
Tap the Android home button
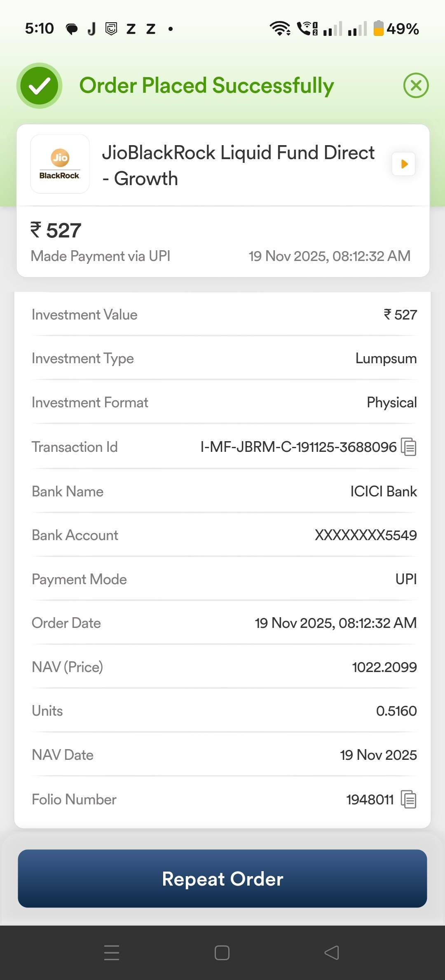222,953
